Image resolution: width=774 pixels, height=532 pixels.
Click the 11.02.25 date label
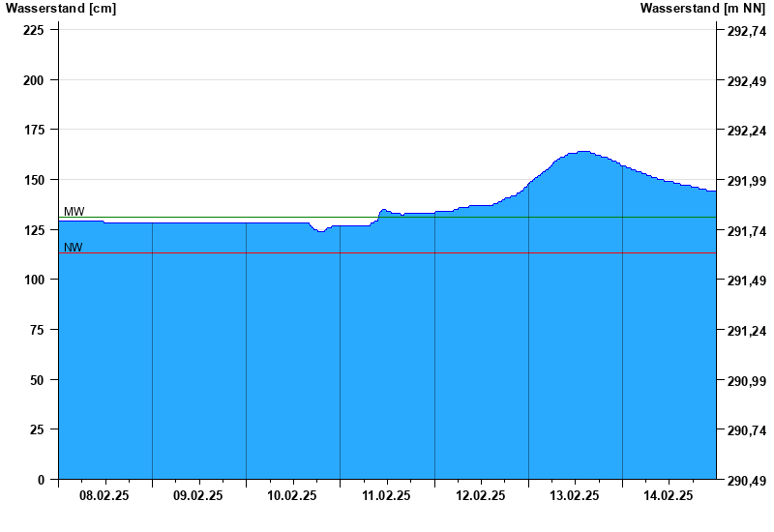coord(386,495)
